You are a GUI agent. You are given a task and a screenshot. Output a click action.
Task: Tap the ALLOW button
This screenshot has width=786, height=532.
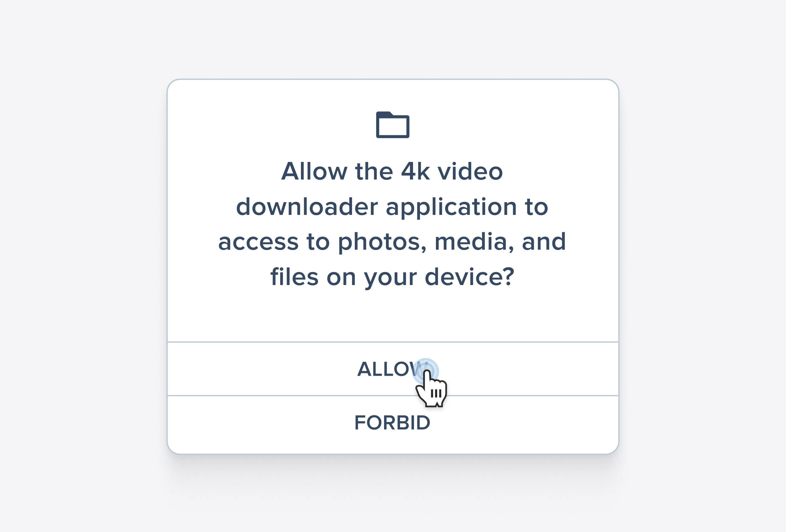tap(393, 369)
